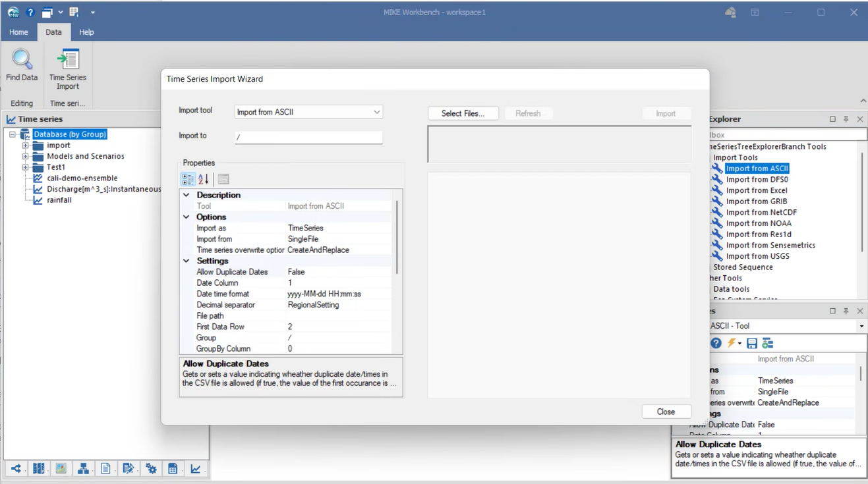Collapse the Settings category in wizard

pyautogui.click(x=187, y=261)
